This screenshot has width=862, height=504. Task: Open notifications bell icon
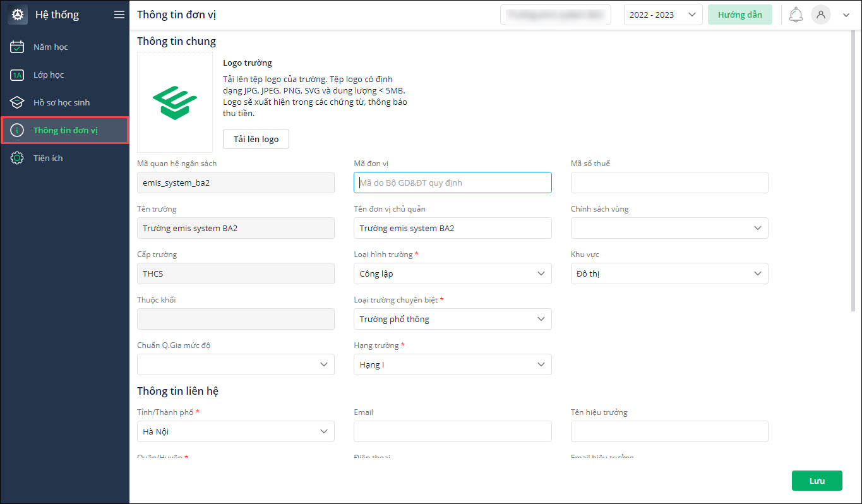(796, 15)
